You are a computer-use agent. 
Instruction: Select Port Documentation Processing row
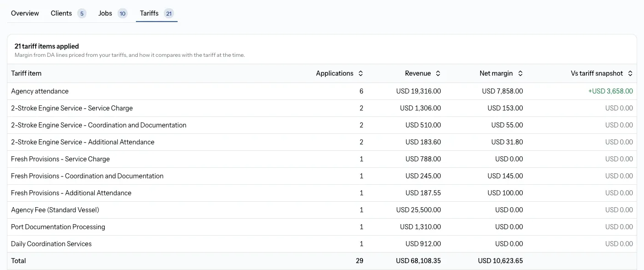(x=322, y=227)
